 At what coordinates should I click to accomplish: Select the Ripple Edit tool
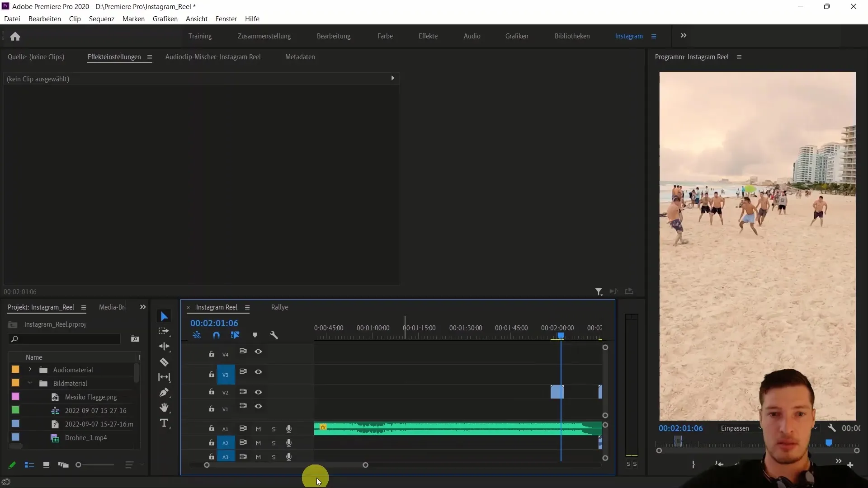click(164, 347)
